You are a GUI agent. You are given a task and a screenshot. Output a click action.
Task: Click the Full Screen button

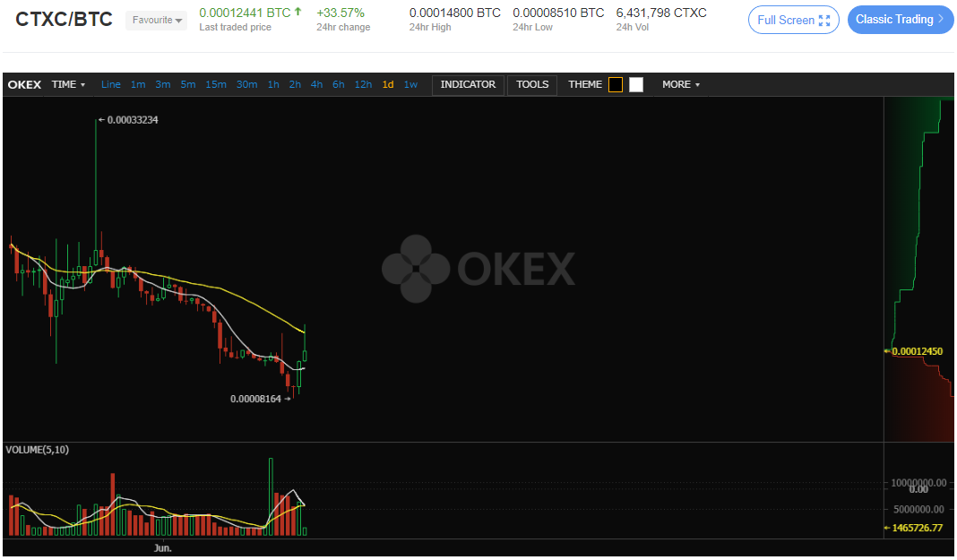(793, 20)
